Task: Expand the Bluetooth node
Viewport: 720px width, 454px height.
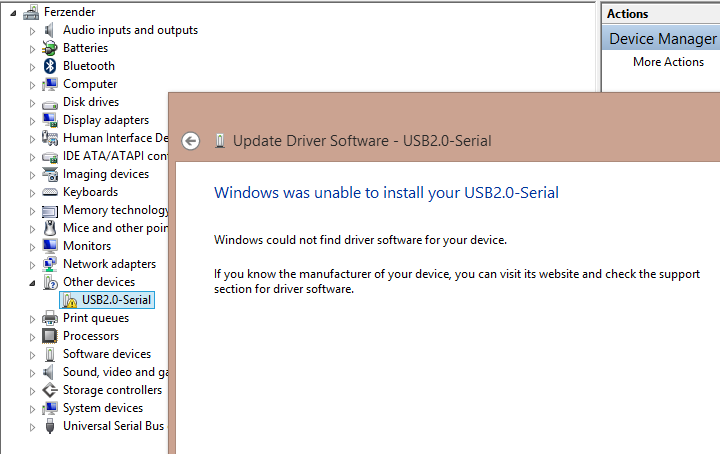Action: [32, 67]
